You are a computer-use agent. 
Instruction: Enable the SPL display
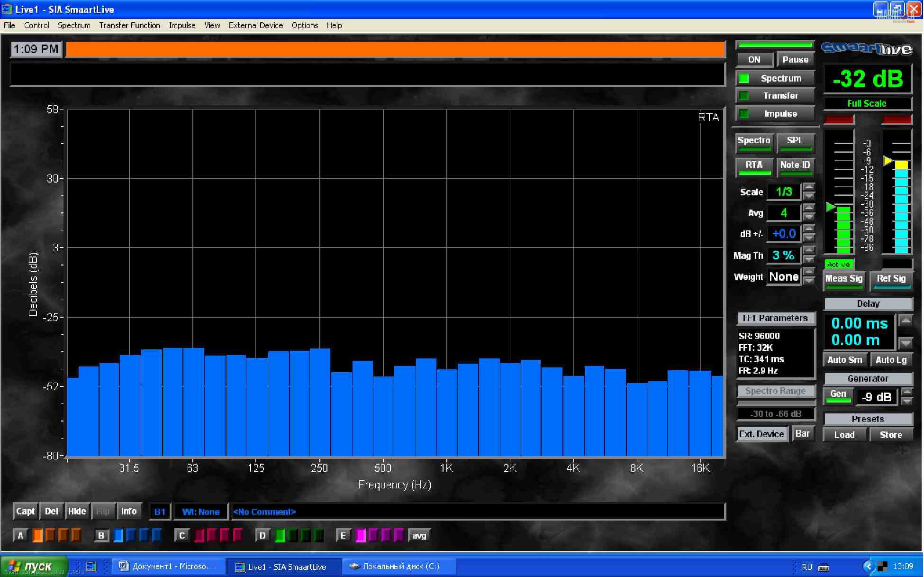[x=795, y=142]
